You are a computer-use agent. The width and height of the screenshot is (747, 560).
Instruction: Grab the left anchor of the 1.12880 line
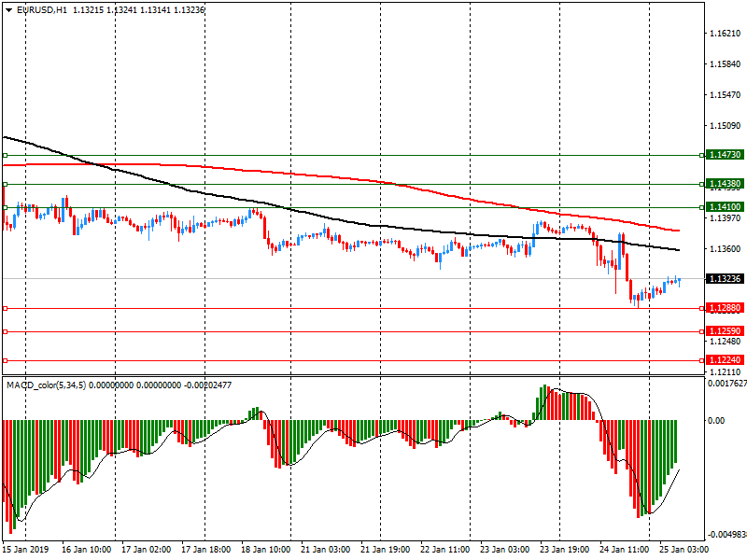click(x=6, y=309)
